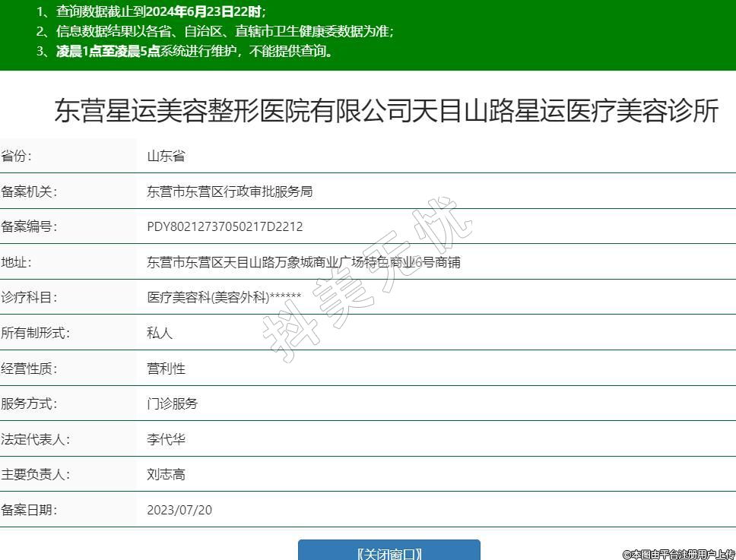Click the clinic name title heading

click(386, 111)
